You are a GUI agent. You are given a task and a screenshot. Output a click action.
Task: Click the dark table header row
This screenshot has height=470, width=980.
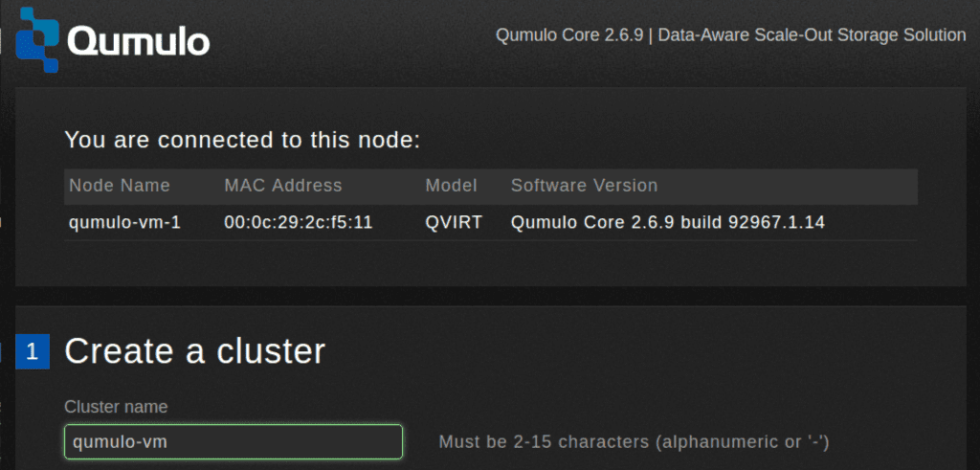pos(491,187)
